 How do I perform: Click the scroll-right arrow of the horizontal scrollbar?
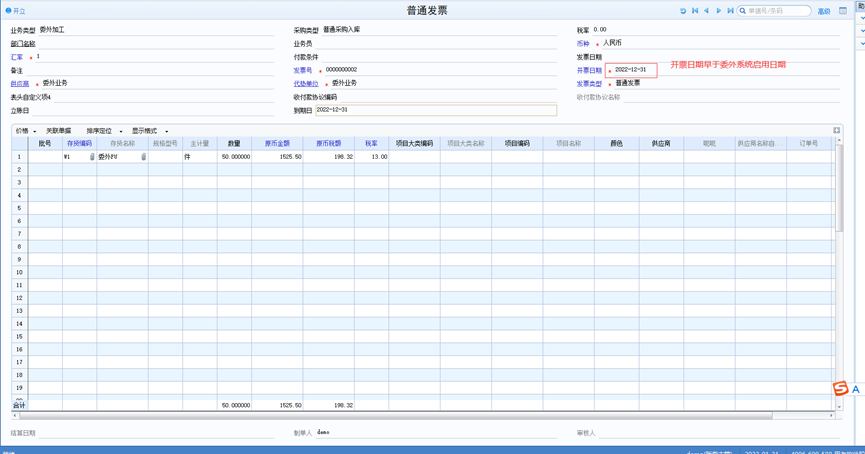coord(831,415)
